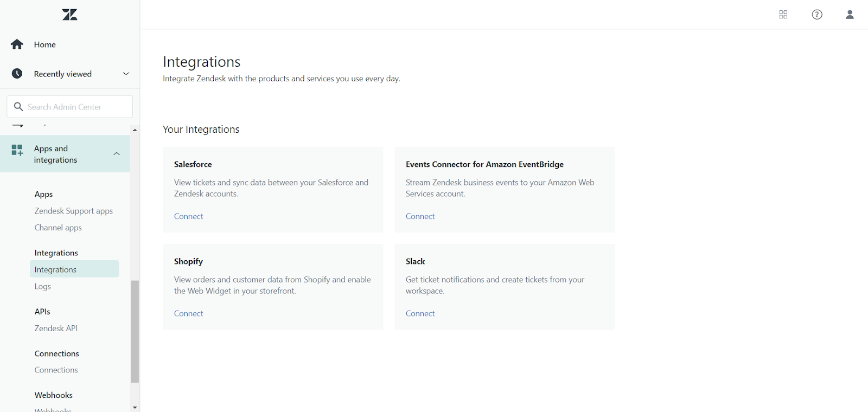This screenshot has width=868, height=412.
Task: Connect the Slack integration
Action: 420,313
